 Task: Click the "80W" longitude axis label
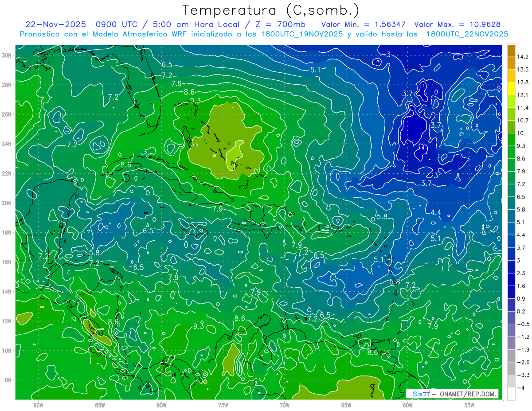click(x=161, y=405)
